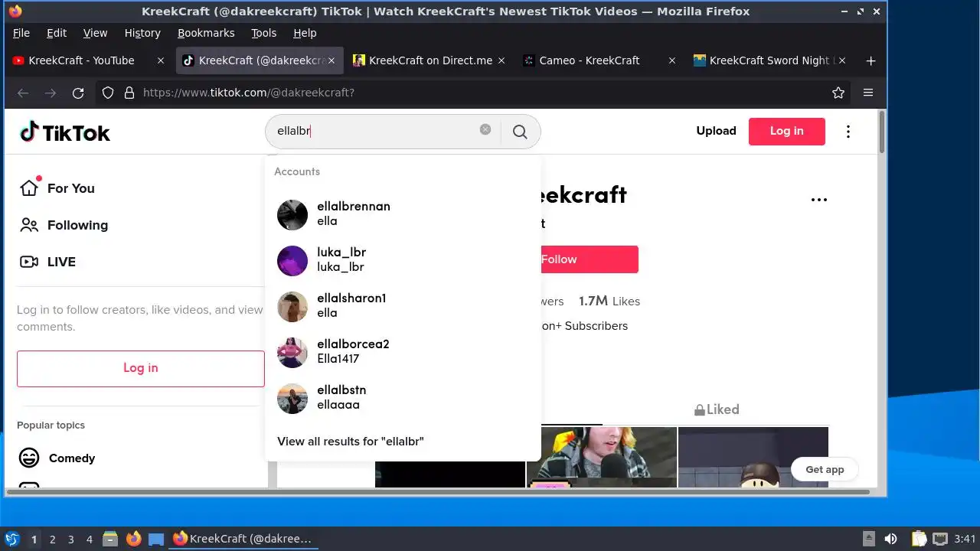980x551 pixels.
Task: Open the volume control in system tray
Action: [890, 539]
